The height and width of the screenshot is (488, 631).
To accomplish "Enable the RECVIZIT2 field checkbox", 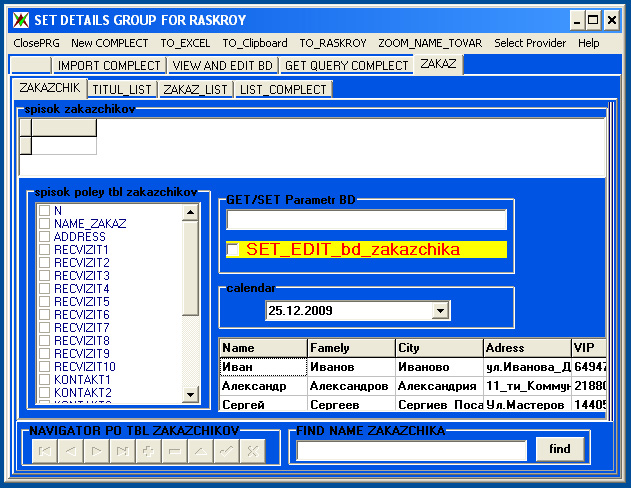I will click(44, 262).
